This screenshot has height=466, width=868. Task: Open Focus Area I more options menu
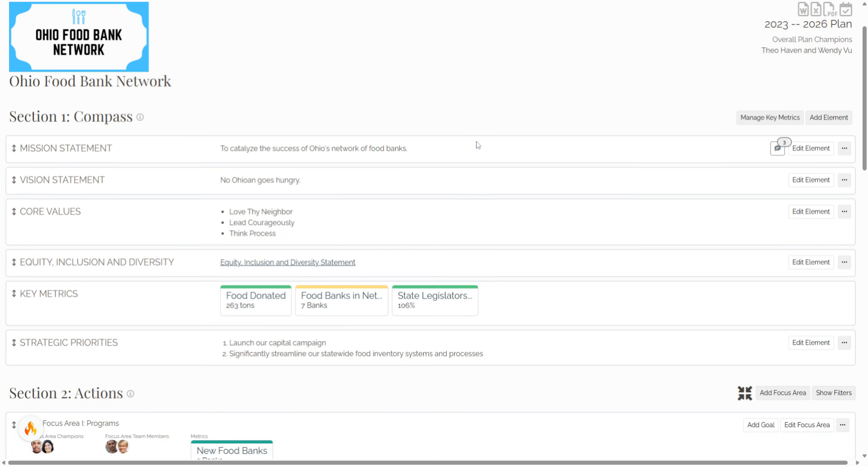pyautogui.click(x=842, y=425)
